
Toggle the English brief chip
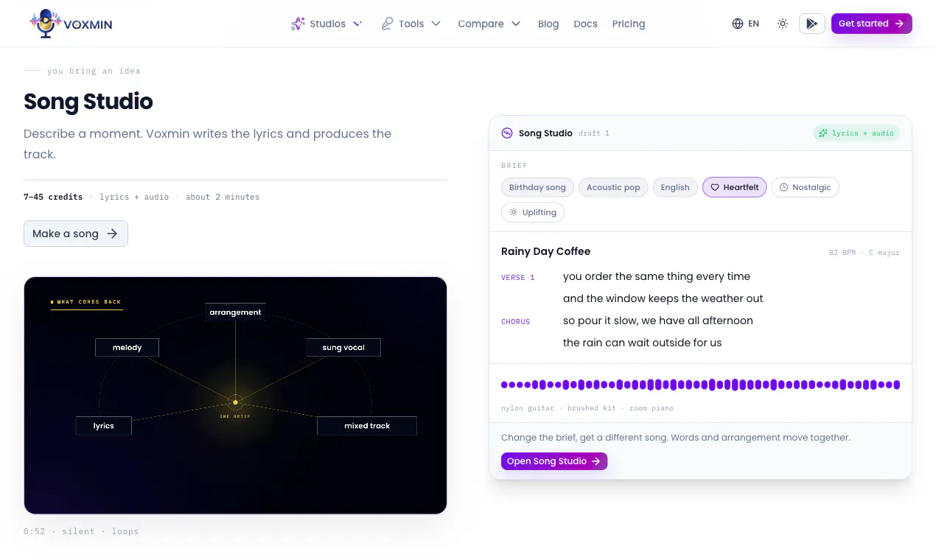675,187
